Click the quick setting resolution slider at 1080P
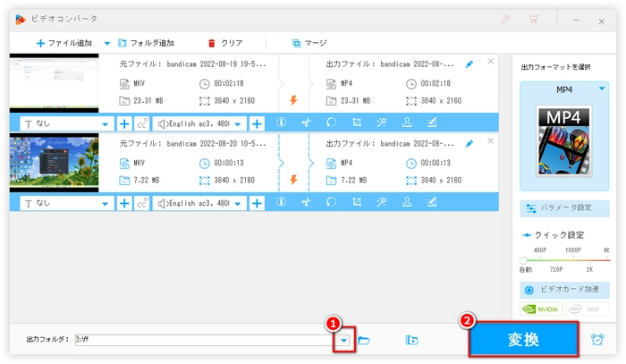 (564, 259)
